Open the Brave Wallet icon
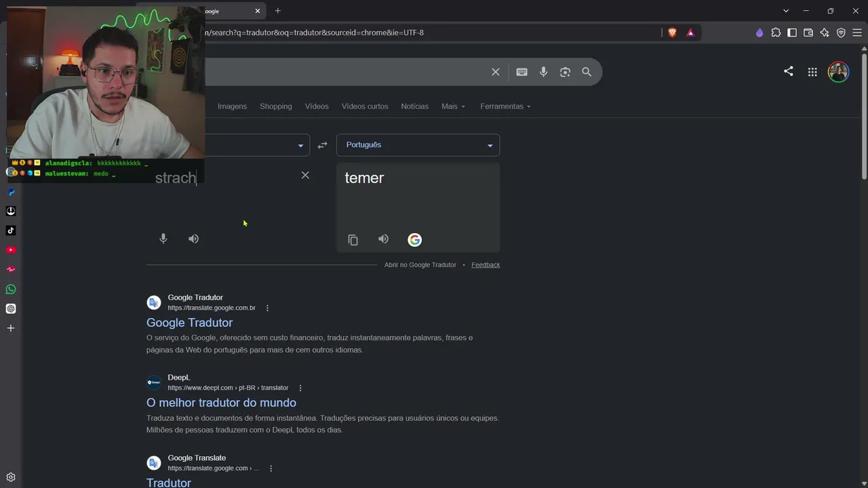868x488 pixels. pyautogui.click(x=808, y=33)
